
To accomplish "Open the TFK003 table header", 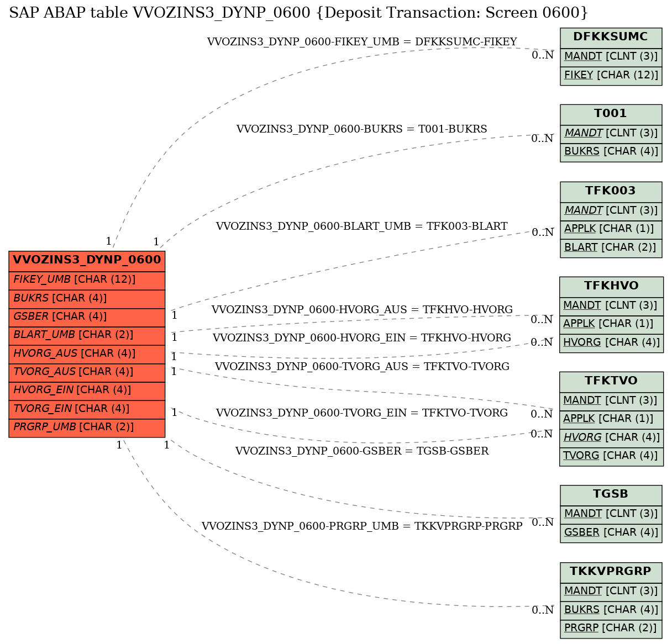I will tap(611, 191).
